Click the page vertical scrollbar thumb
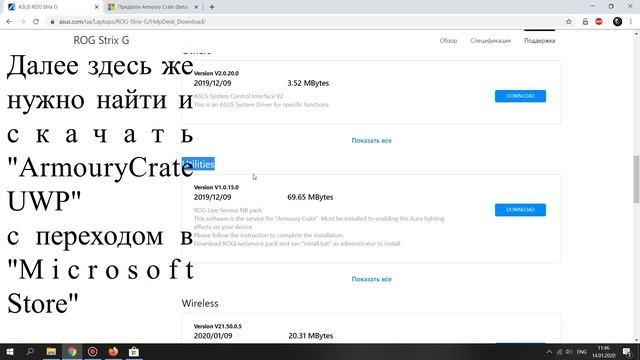This screenshot has width=640, height=360. (636, 179)
